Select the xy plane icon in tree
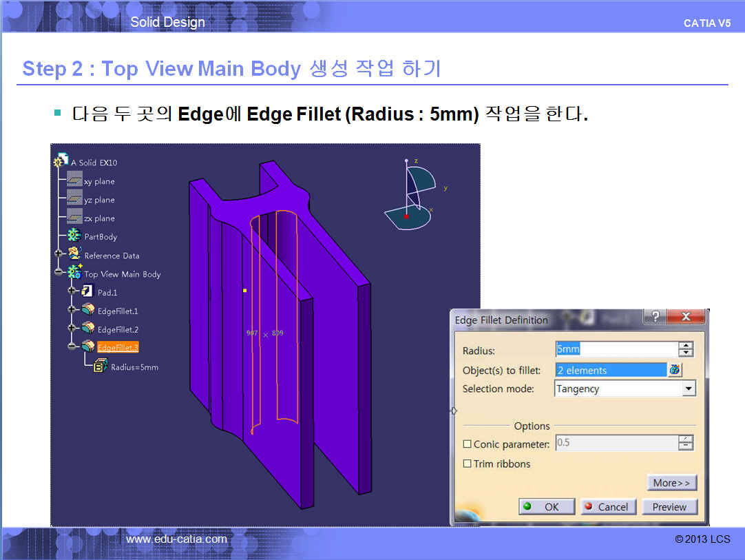 click(x=74, y=180)
